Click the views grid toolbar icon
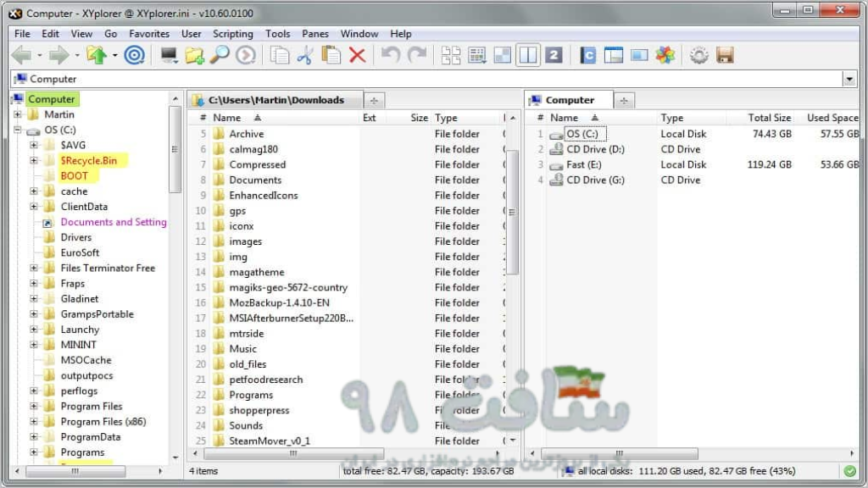Image resolution: width=868 pixels, height=488 pixels. point(451,55)
